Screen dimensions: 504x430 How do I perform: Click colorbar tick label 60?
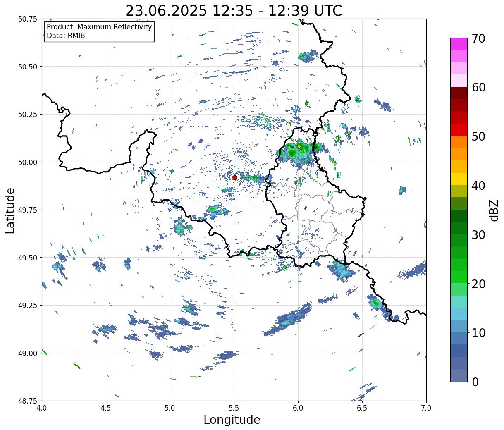pos(478,87)
